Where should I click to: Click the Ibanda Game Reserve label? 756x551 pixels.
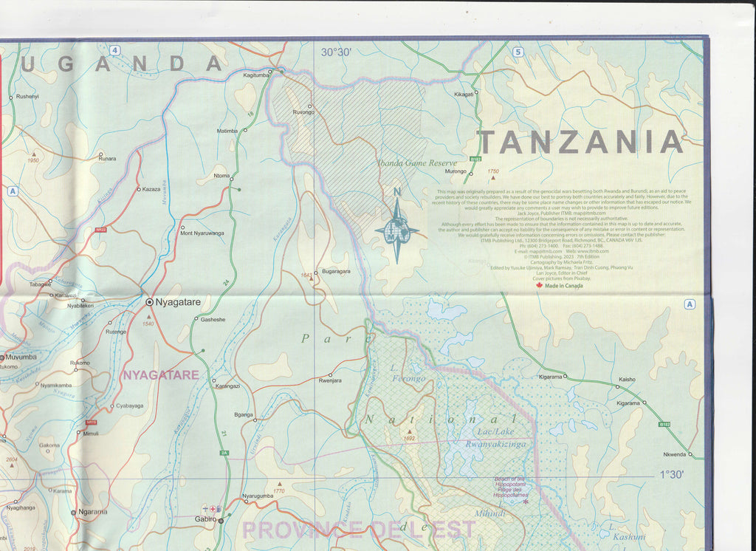[x=418, y=163]
